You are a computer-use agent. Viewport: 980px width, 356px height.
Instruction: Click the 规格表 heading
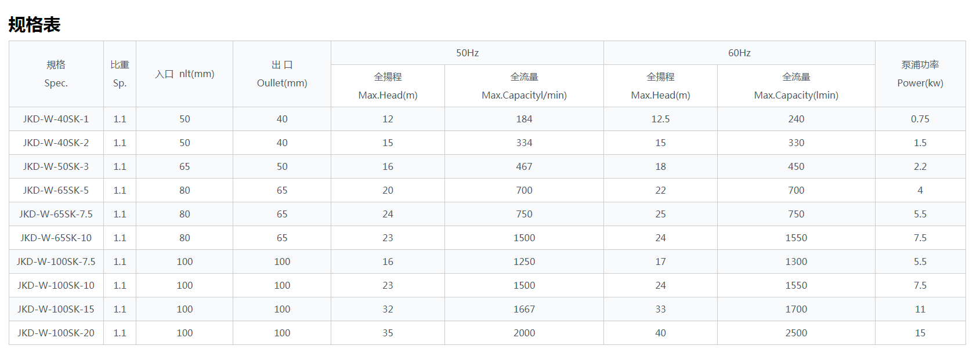[34, 25]
